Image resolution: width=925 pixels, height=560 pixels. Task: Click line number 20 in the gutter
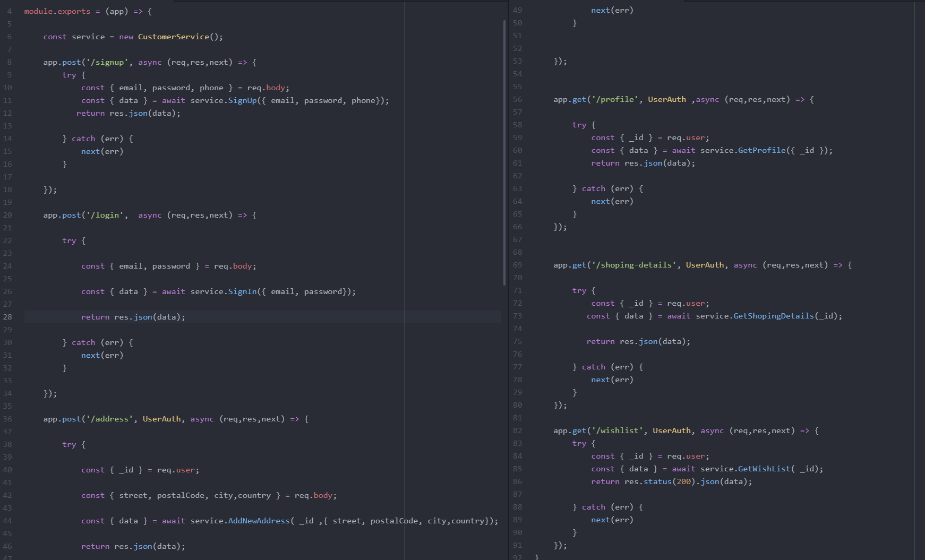(x=7, y=215)
